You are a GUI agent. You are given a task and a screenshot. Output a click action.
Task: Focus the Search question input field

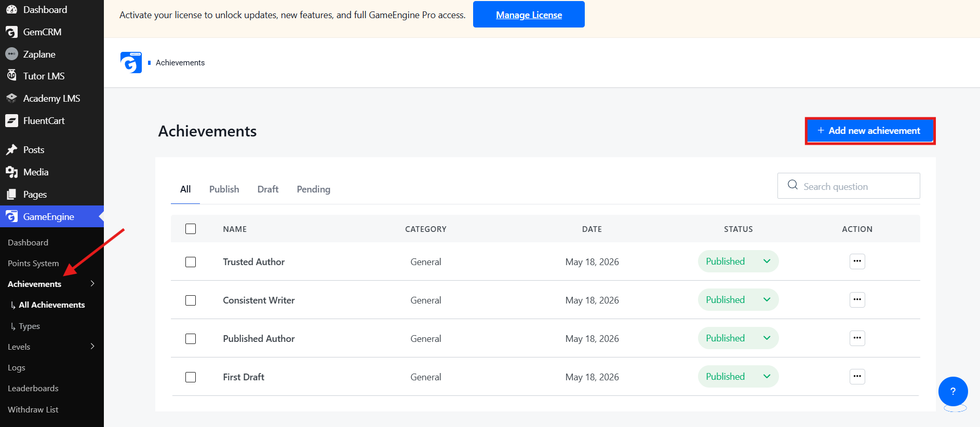point(849,186)
